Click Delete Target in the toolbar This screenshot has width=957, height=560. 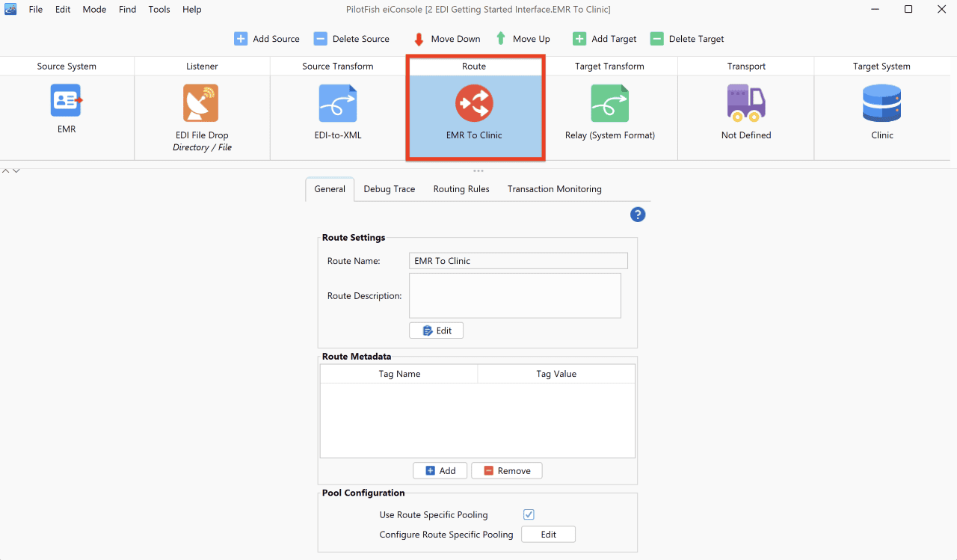click(x=687, y=39)
